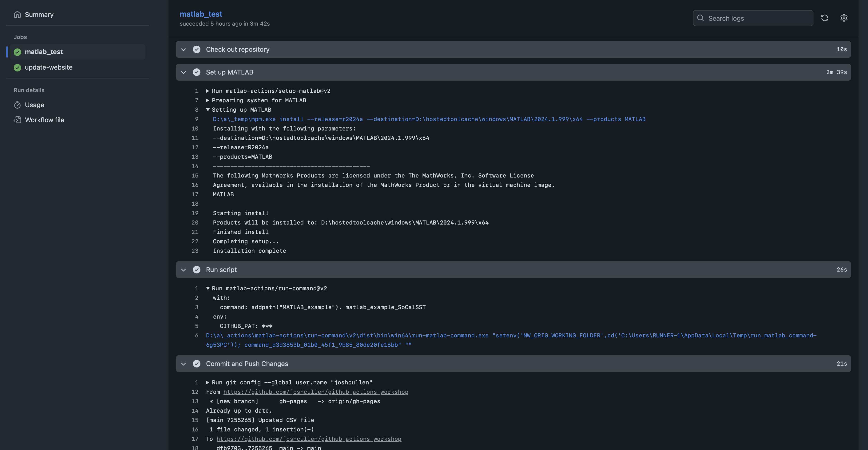Collapse the Commit and Push Changes step

183,364
